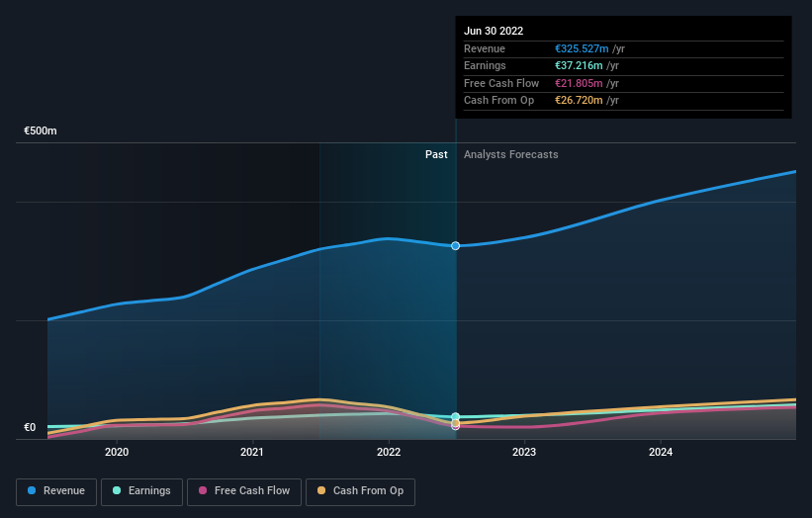
Task: Click the 2020 axis label
Action: point(117,452)
